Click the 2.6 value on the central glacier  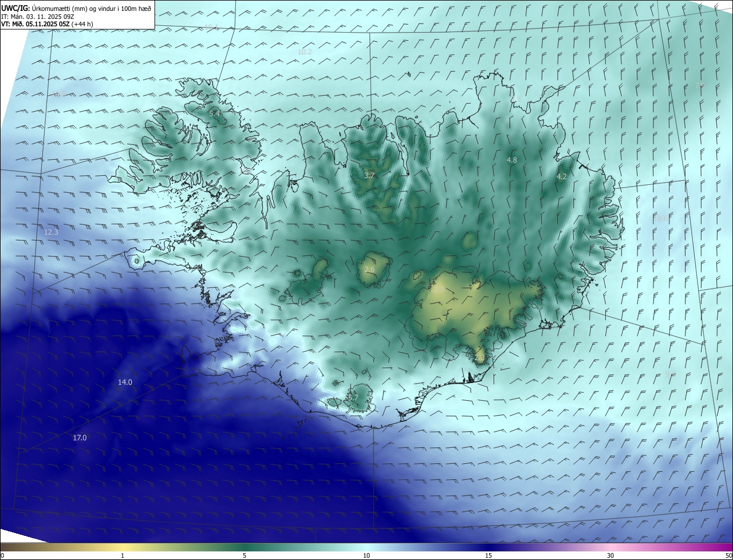coord(369,270)
